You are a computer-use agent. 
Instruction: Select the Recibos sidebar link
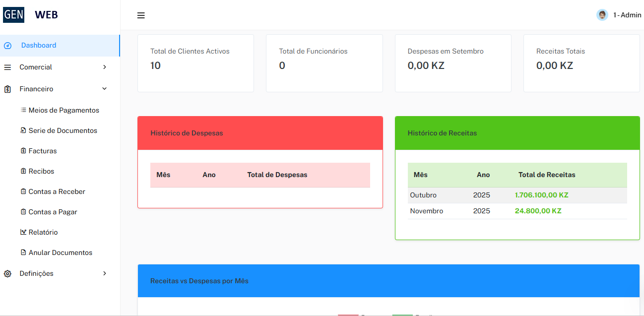41,171
